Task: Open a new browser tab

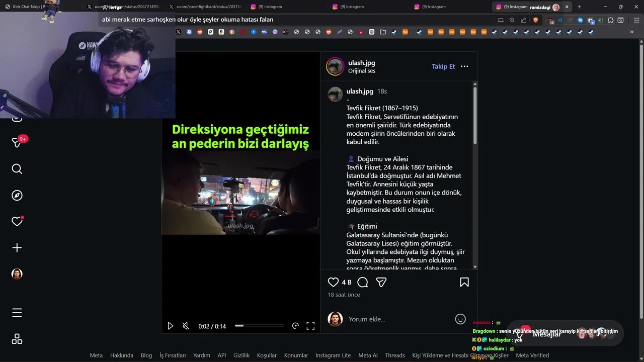Action: click(x=579, y=7)
